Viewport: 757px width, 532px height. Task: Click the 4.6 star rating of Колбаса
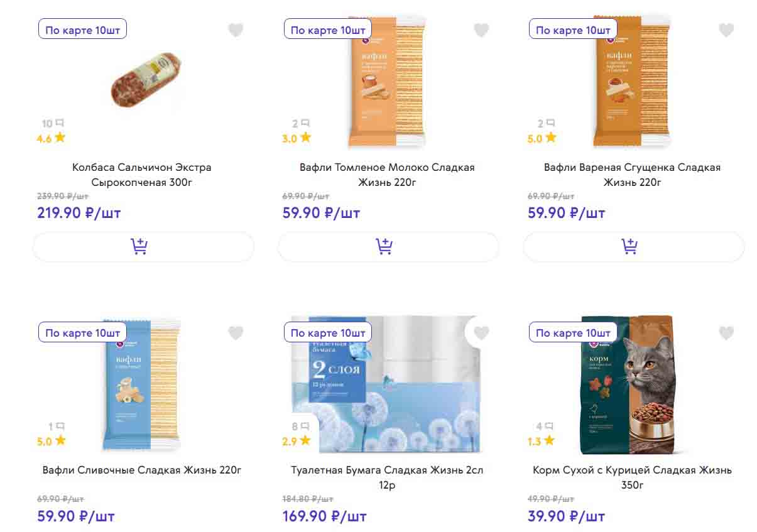pos(51,138)
